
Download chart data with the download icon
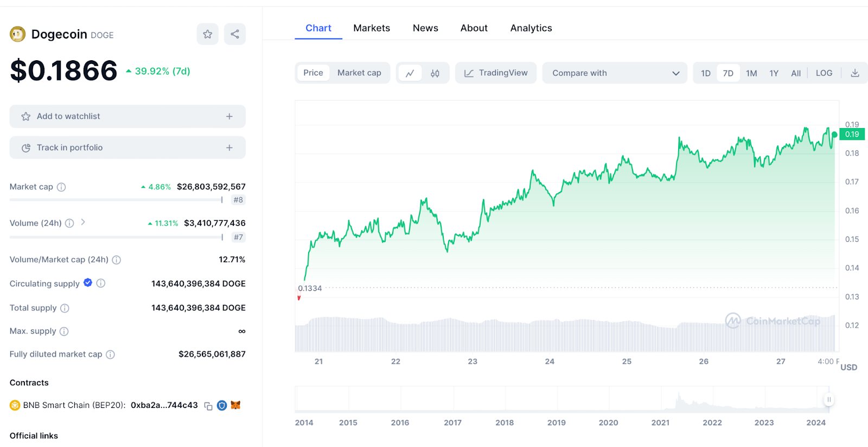click(855, 73)
